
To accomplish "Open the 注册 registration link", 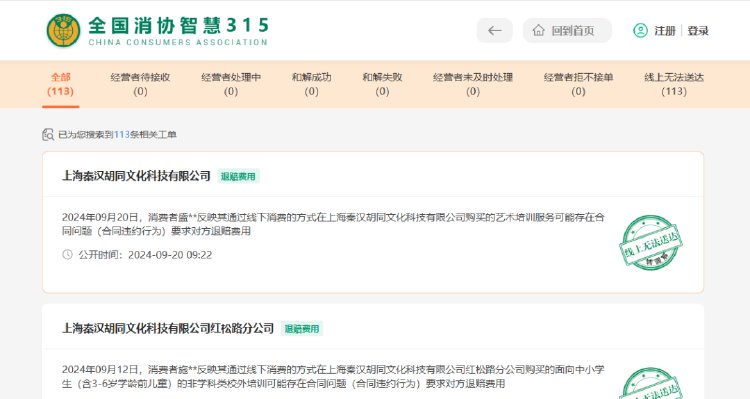I will click(665, 31).
